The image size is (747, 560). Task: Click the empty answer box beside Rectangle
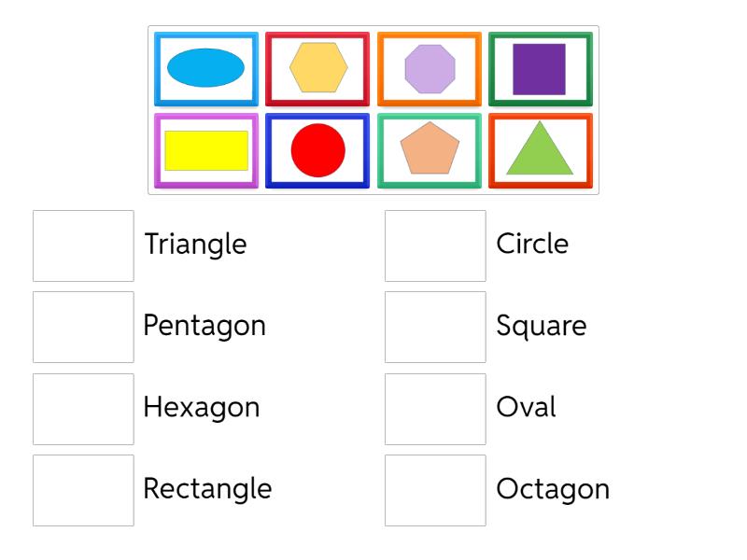click(x=82, y=487)
